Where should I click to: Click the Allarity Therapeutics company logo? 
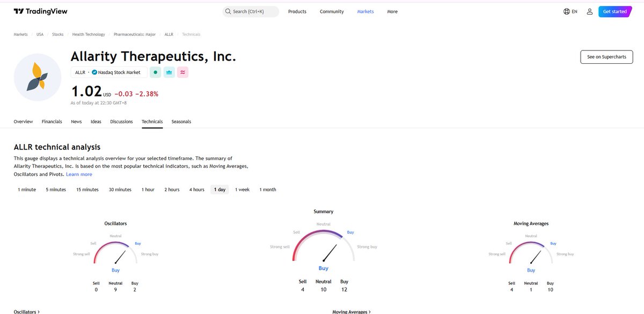38,77
